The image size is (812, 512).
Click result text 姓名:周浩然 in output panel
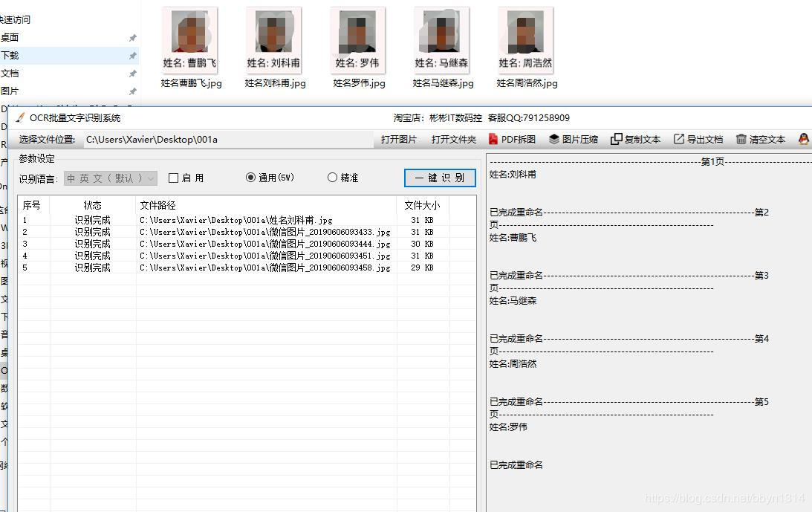coord(513,364)
